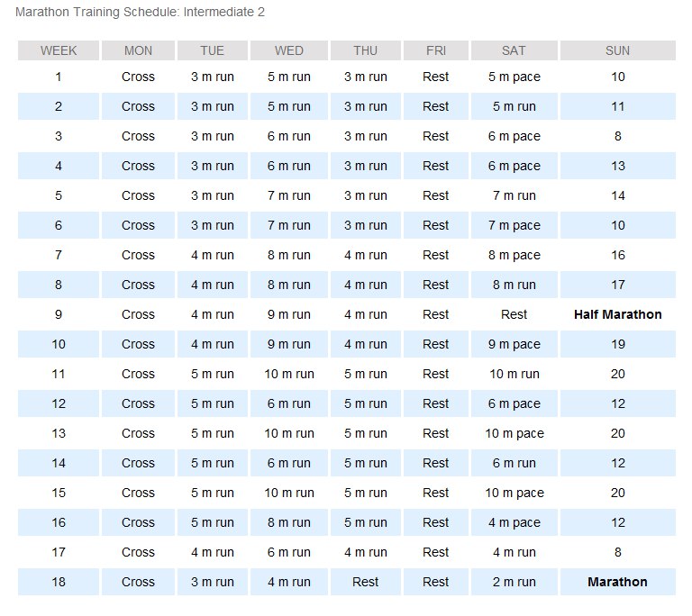Select the WED column header
Screen dimensions: 692x616
pos(289,50)
